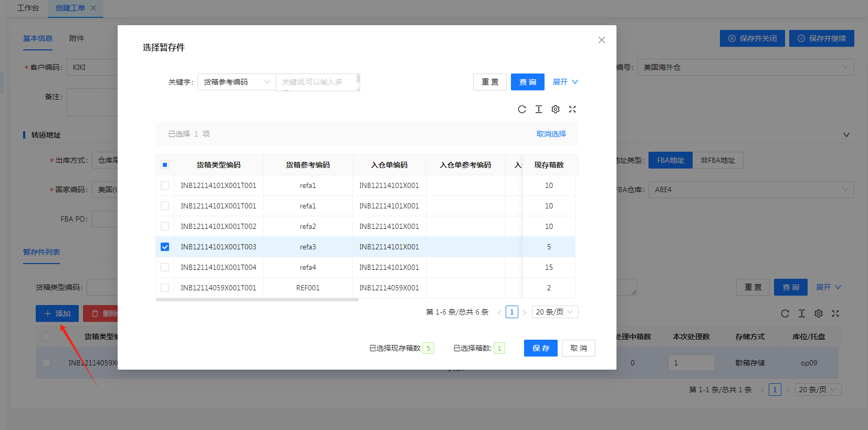Switch to the 工作台 tab
Image resolution: width=868 pixels, height=430 pixels.
[28, 8]
